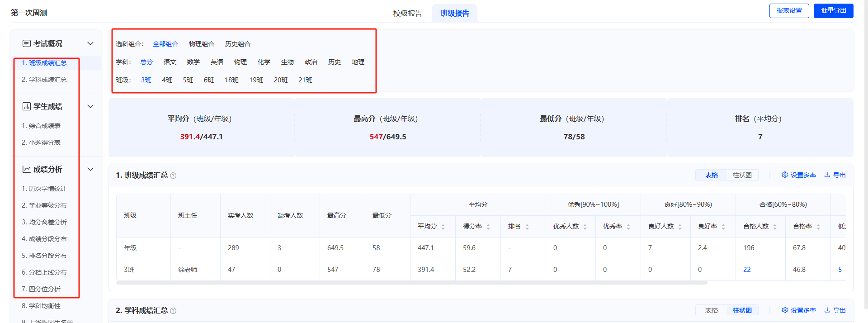
Task: Filter by subject 化学
Action: [x=264, y=62]
